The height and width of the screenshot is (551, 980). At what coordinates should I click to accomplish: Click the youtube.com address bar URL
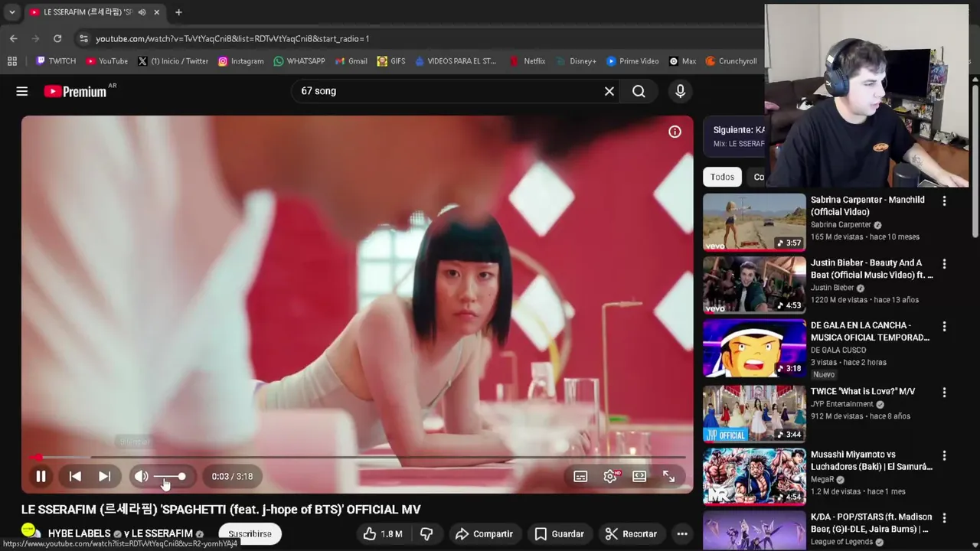tap(233, 38)
